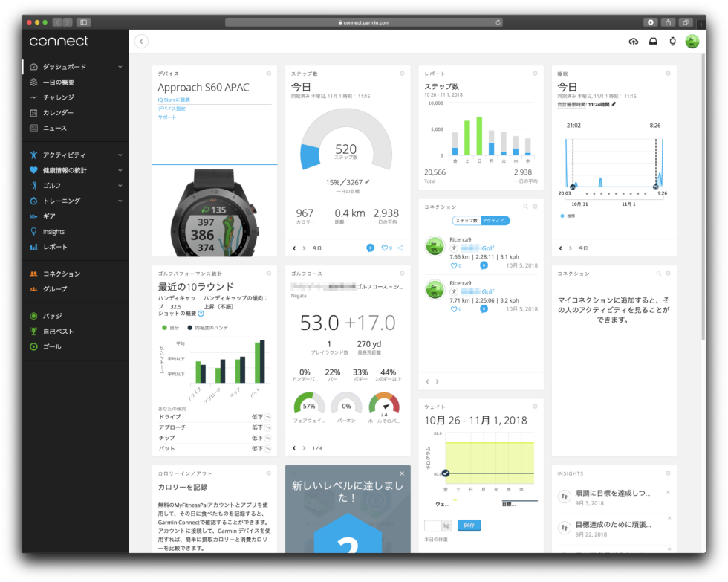This screenshot has width=728, height=582.
Task: Click the watch device icon in header
Action: click(672, 42)
